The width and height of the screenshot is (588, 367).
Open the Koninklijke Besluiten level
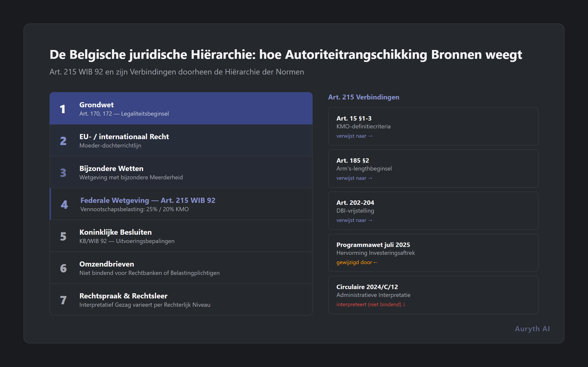click(181, 236)
